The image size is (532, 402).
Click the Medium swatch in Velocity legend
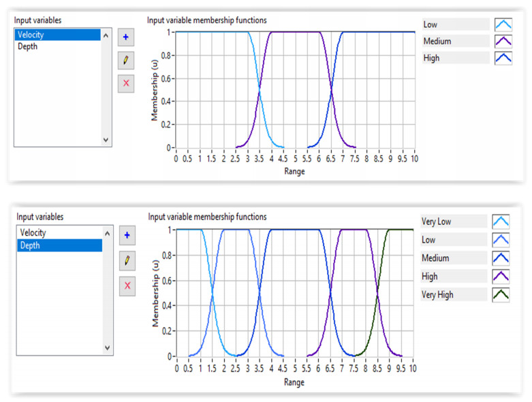[503, 42]
